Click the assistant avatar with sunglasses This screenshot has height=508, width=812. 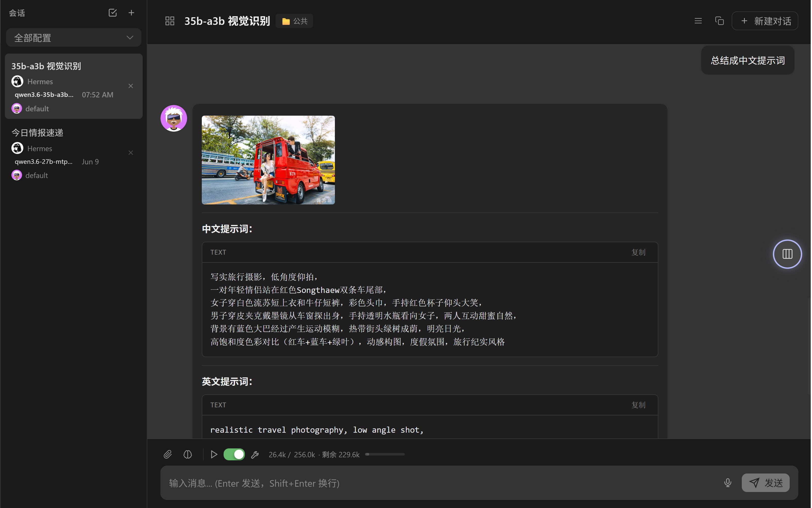pyautogui.click(x=174, y=118)
